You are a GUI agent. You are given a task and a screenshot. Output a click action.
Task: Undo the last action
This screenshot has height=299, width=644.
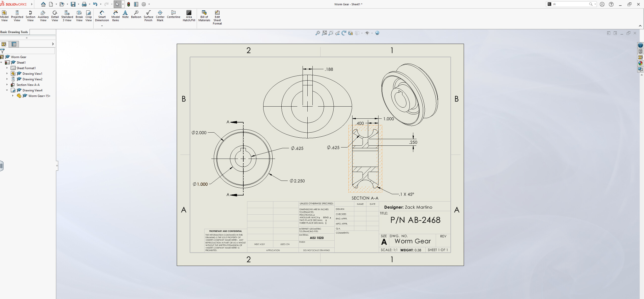point(95,4)
